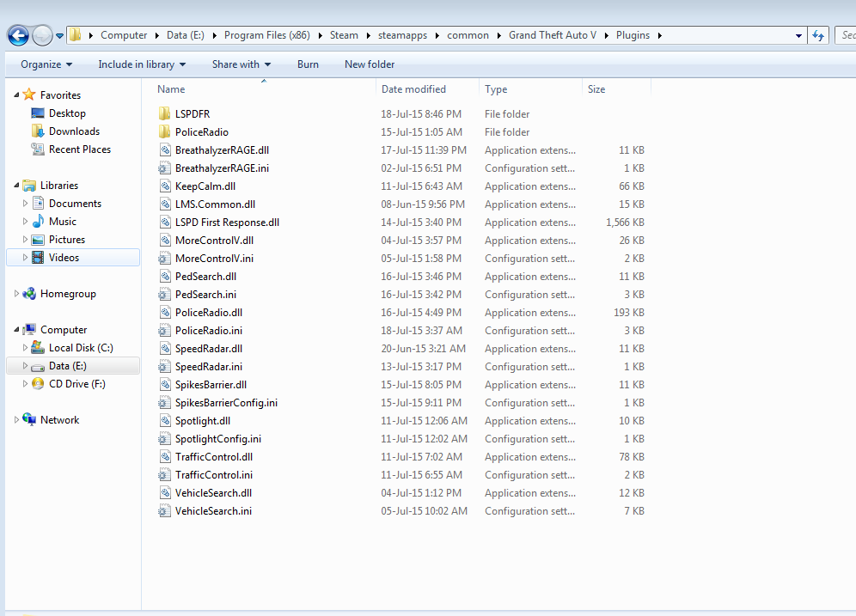Viewport: 856px width, 616px height.
Task: Select the VehicleSearch.dll file
Action: point(213,492)
